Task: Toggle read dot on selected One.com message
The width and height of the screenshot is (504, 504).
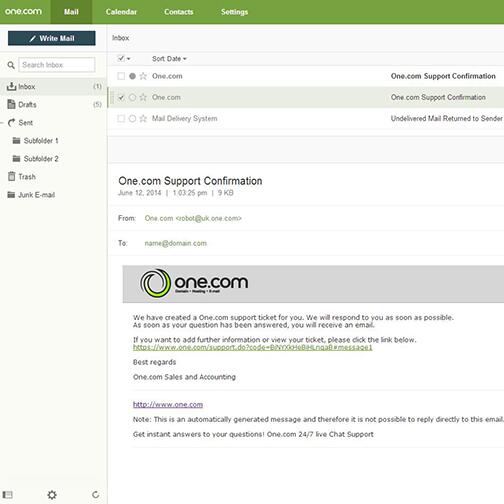Action: 132,97
